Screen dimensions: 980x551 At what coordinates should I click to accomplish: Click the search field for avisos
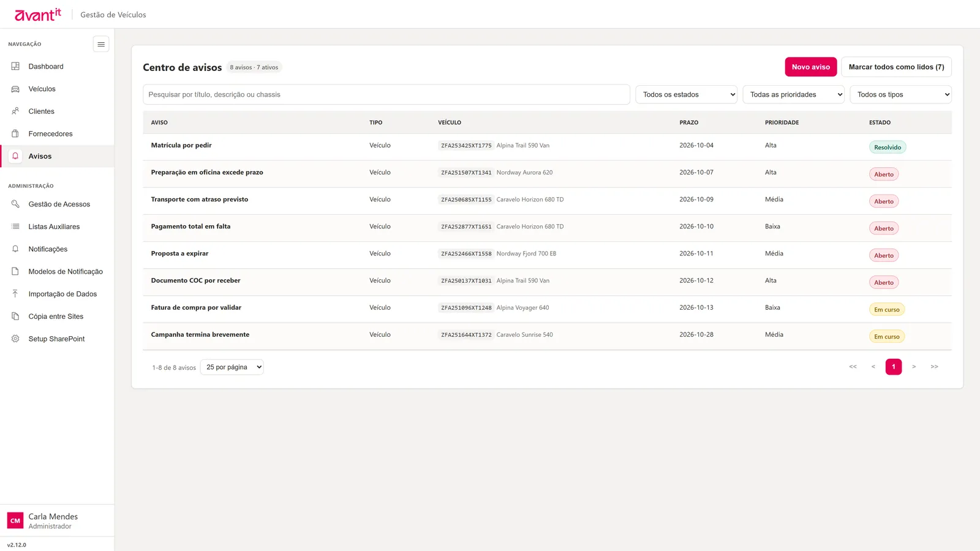(386, 94)
